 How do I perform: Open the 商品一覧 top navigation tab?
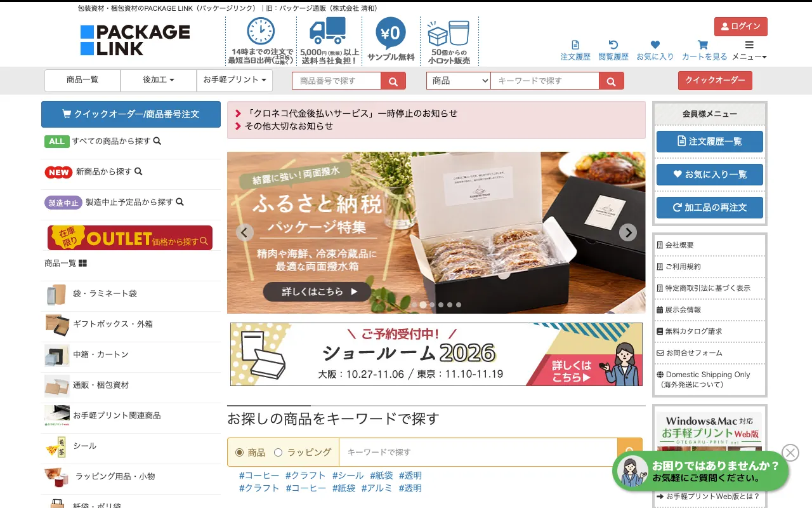[82, 81]
